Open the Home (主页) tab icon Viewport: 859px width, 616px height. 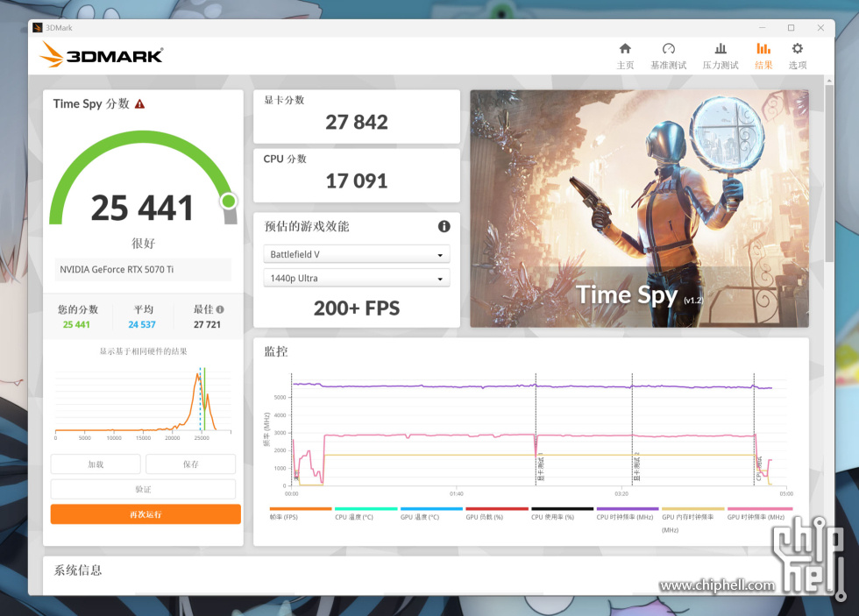[624, 48]
